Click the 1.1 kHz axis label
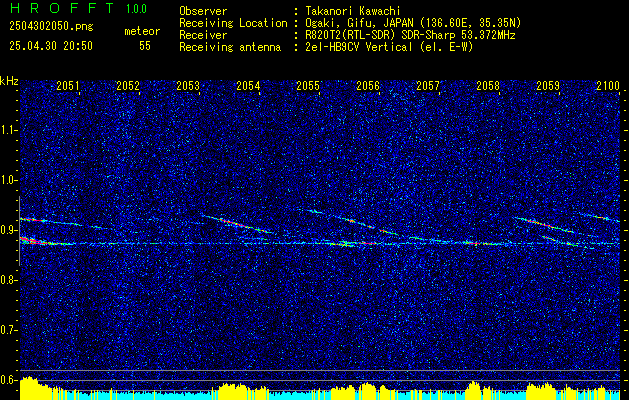Screen dimensions: 629x400 (x=9, y=130)
